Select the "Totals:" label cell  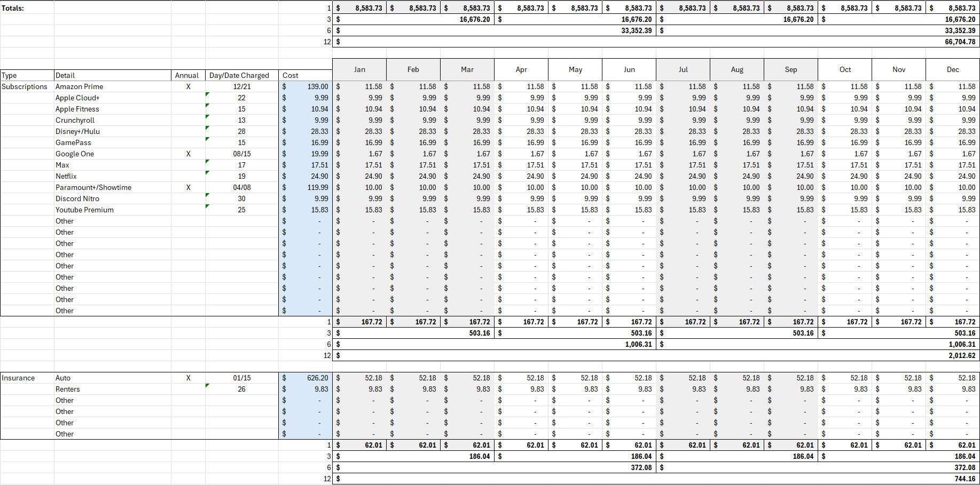point(27,8)
